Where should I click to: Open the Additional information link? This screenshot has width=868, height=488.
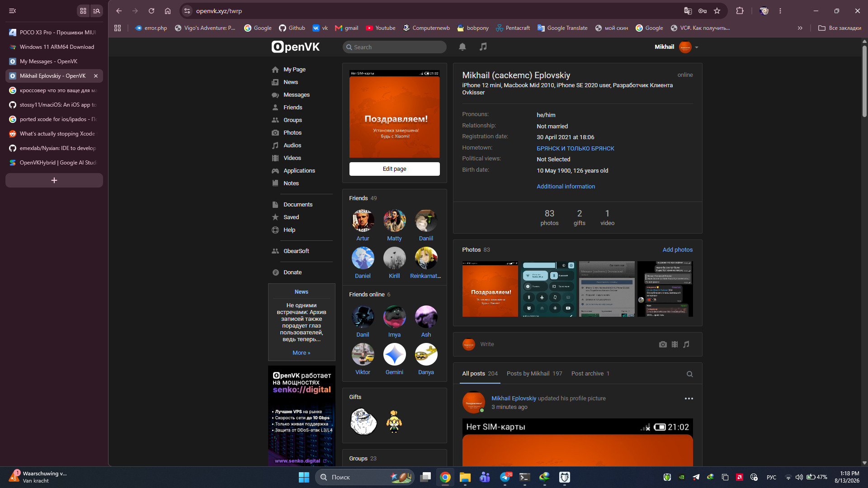coord(566,187)
